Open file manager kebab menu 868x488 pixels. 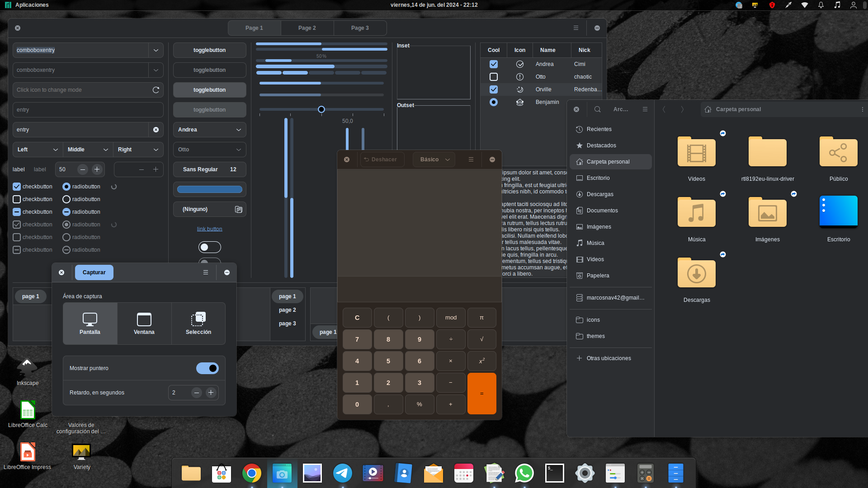click(x=862, y=109)
